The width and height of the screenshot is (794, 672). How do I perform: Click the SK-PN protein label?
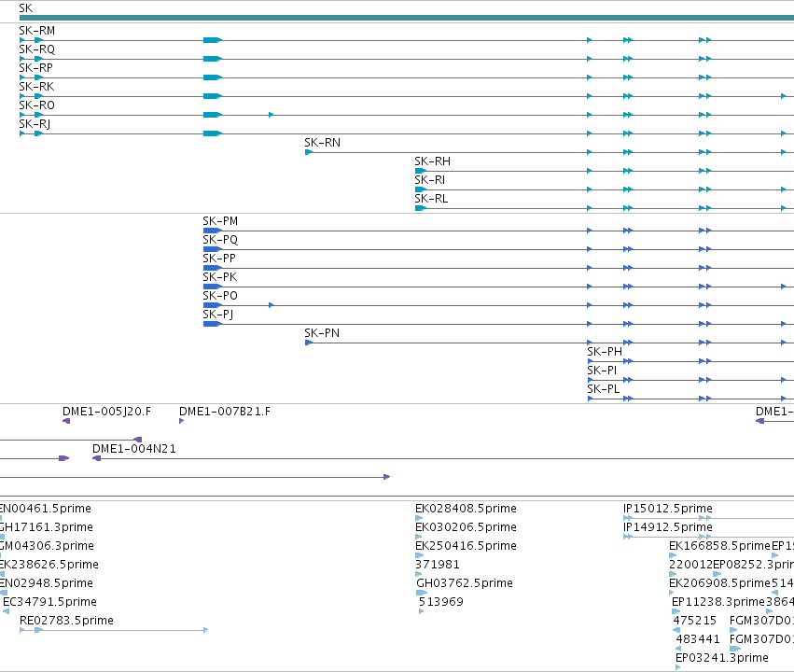[322, 333]
